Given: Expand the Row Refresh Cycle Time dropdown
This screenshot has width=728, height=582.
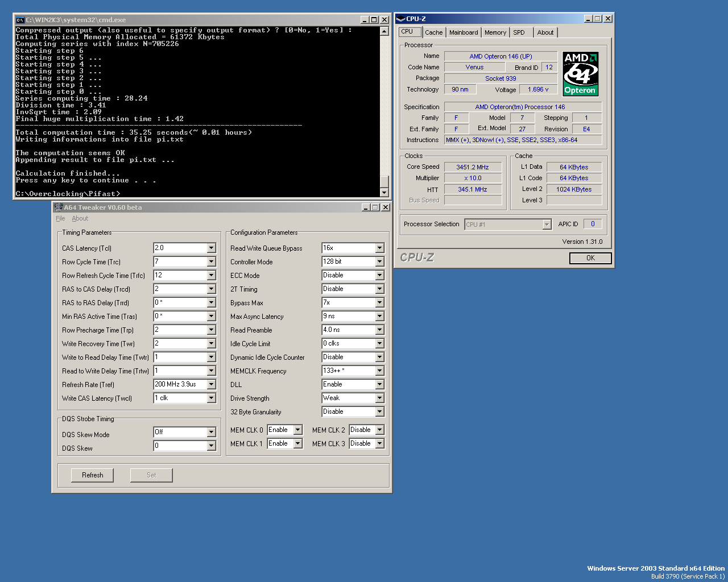Looking at the screenshot, I should pyautogui.click(x=212, y=275).
